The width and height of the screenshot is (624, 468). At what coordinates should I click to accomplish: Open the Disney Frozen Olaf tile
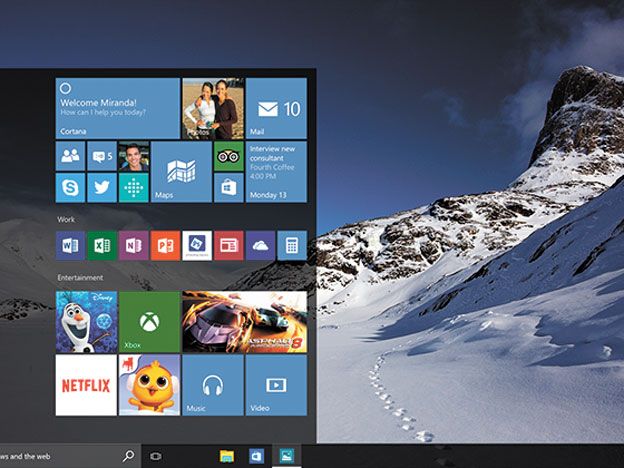(x=86, y=322)
